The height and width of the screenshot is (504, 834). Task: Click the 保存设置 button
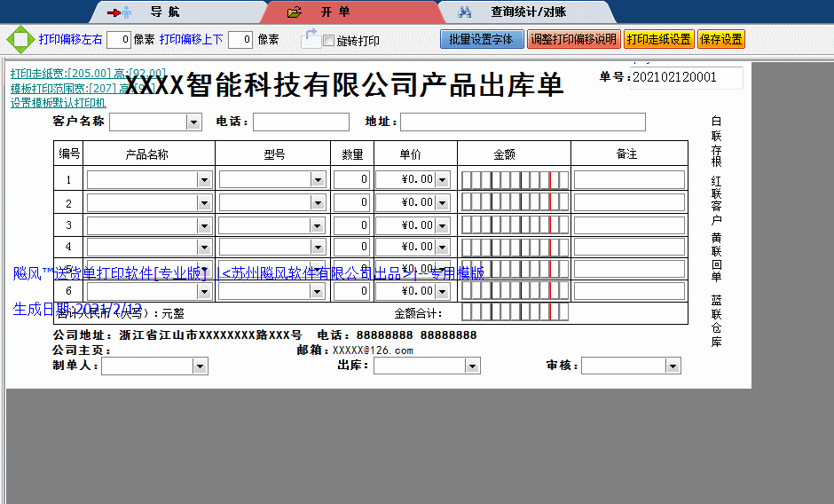tap(721, 39)
